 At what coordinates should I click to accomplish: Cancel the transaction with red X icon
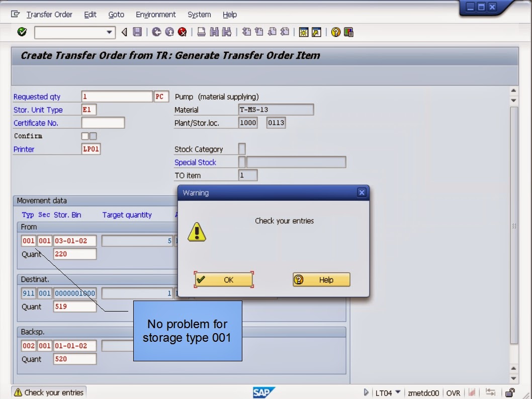[182, 31]
